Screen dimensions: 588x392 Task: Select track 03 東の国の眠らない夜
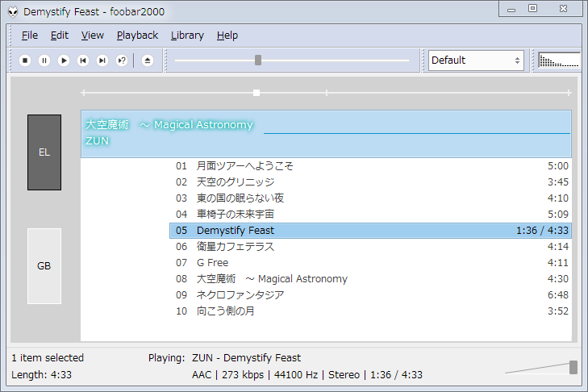pos(370,198)
